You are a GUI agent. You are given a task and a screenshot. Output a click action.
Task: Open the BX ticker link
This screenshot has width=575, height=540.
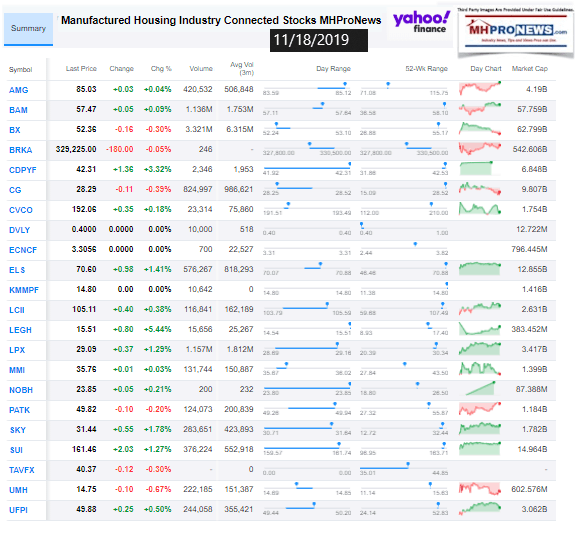15,130
